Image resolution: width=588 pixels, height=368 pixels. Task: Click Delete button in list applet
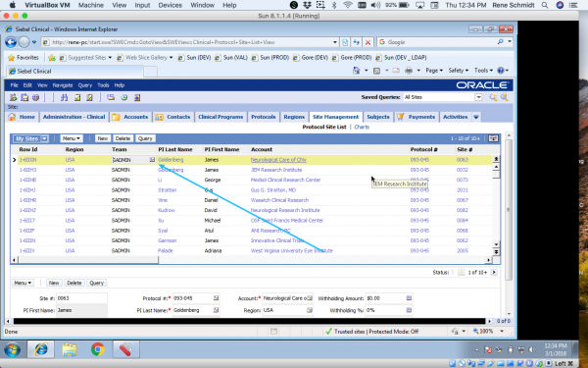pyautogui.click(x=122, y=138)
